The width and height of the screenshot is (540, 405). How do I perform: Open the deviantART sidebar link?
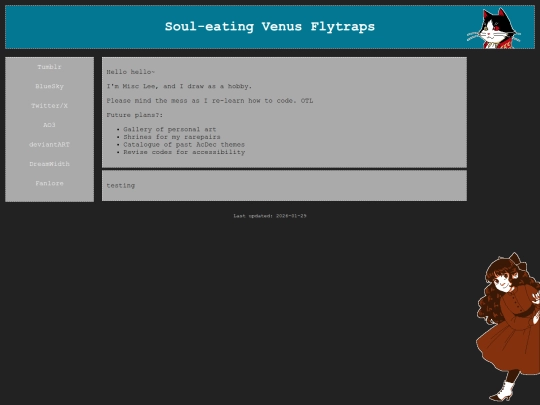tap(49, 145)
